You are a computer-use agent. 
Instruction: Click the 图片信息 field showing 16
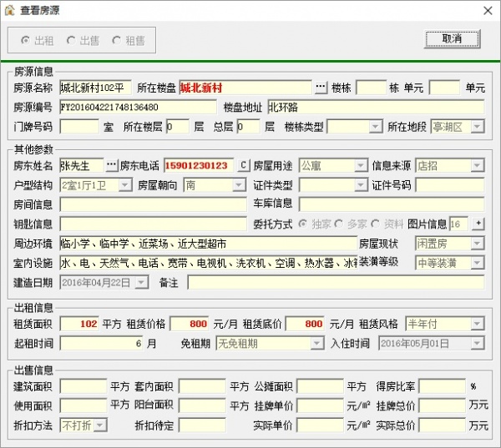pos(458,224)
